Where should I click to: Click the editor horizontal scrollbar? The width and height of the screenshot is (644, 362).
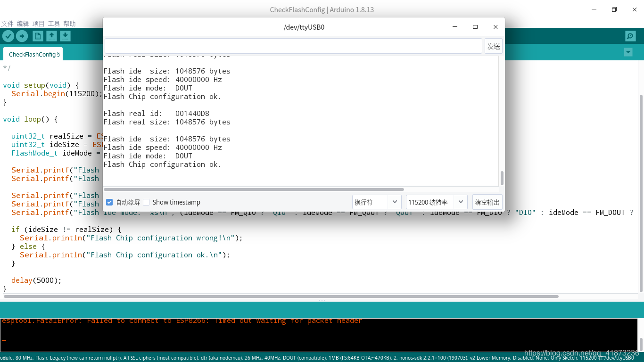281,296
